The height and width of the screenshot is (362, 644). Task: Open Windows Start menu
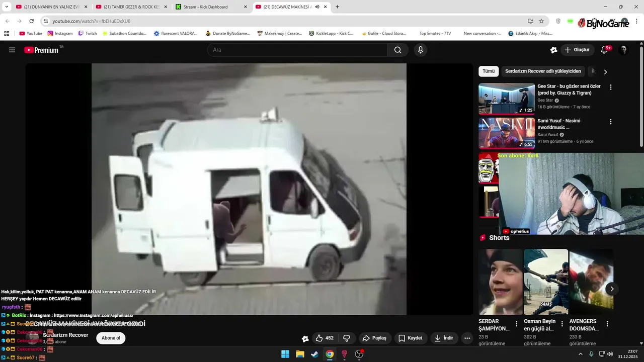[x=285, y=354]
